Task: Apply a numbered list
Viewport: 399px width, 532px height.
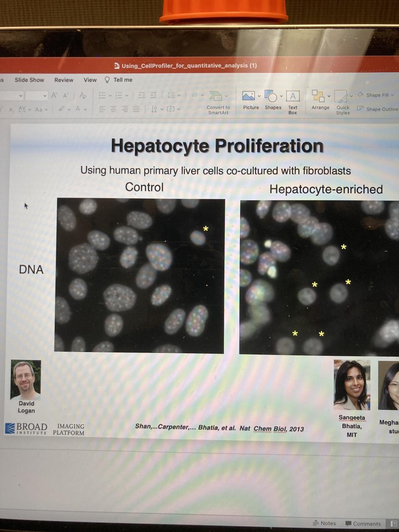Action: tap(119, 96)
